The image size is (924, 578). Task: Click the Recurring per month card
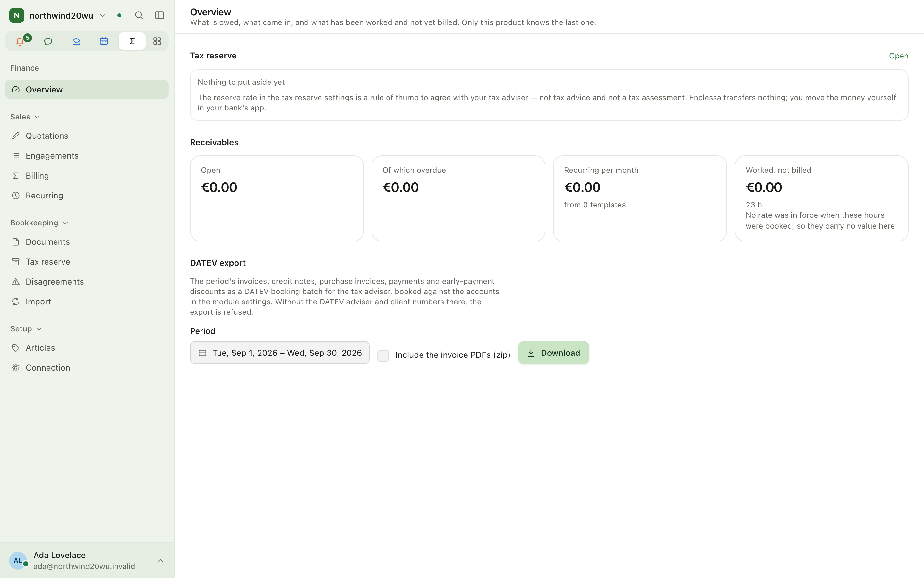tap(639, 198)
